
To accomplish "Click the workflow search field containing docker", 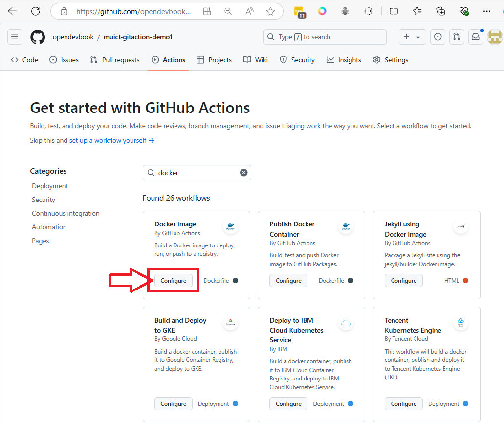I will click(197, 173).
